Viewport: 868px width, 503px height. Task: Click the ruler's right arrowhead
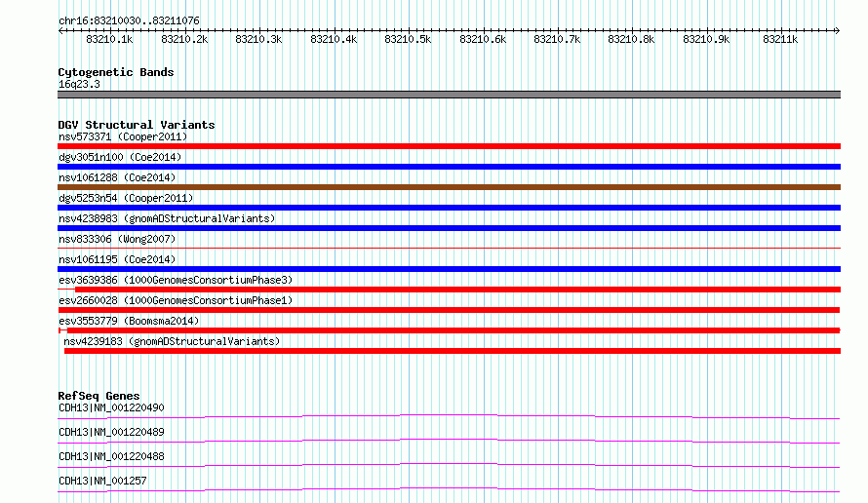[838, 30]
